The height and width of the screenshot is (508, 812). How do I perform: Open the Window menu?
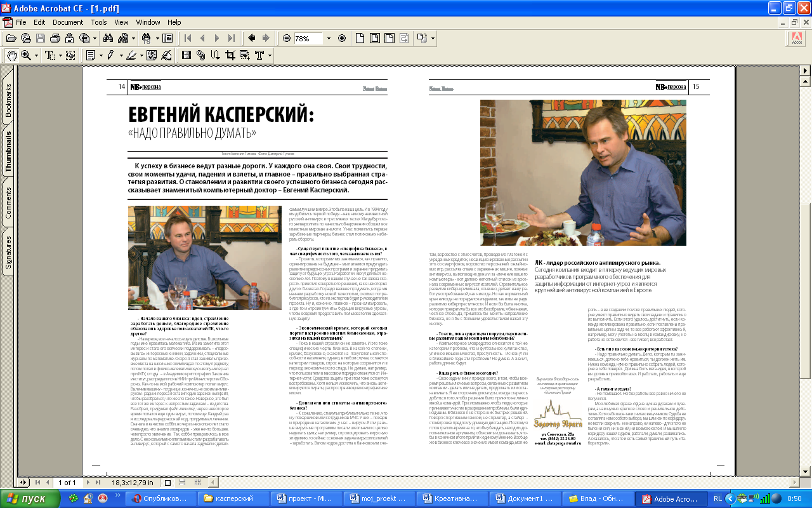coord(148,22)
